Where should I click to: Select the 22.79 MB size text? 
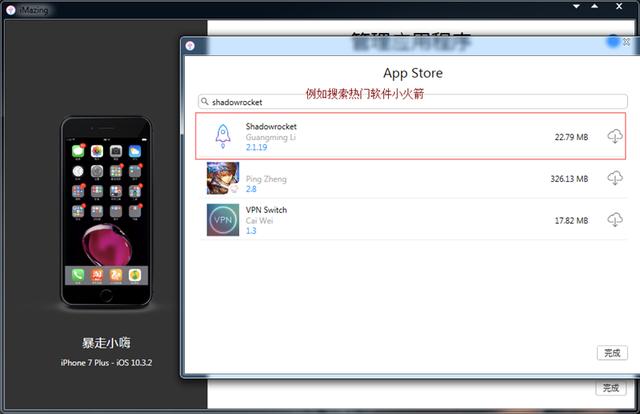click(571, 137)
